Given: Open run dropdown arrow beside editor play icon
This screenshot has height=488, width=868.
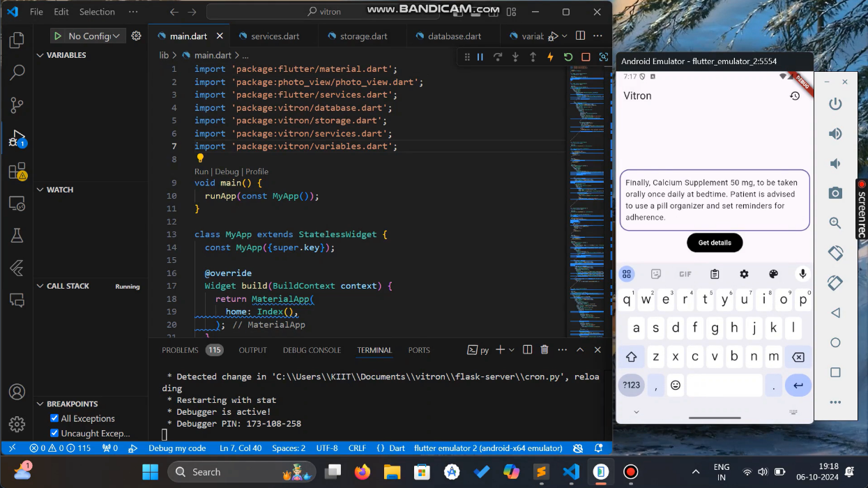Looking at the screenshot, I should click(x=563, y=36).
